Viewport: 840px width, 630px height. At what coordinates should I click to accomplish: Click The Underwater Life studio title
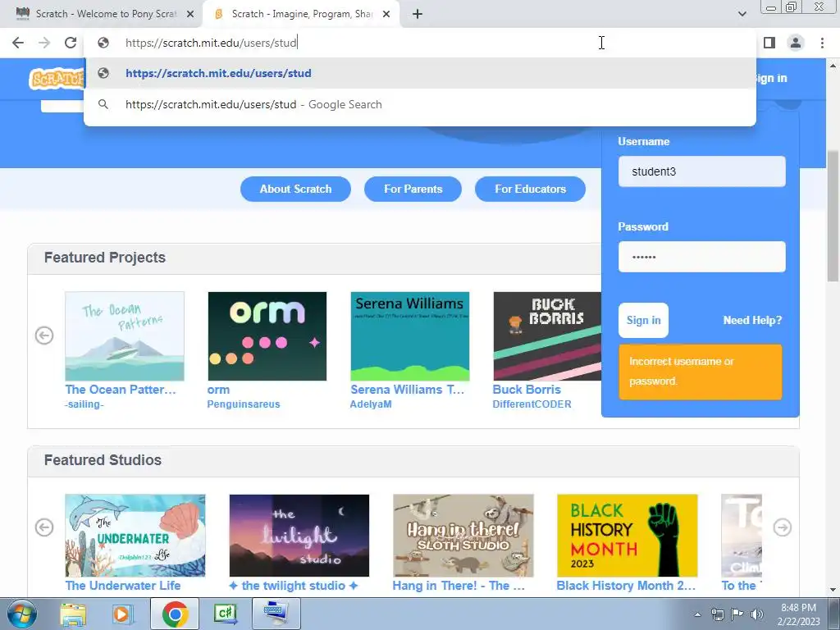pos(123,586)
